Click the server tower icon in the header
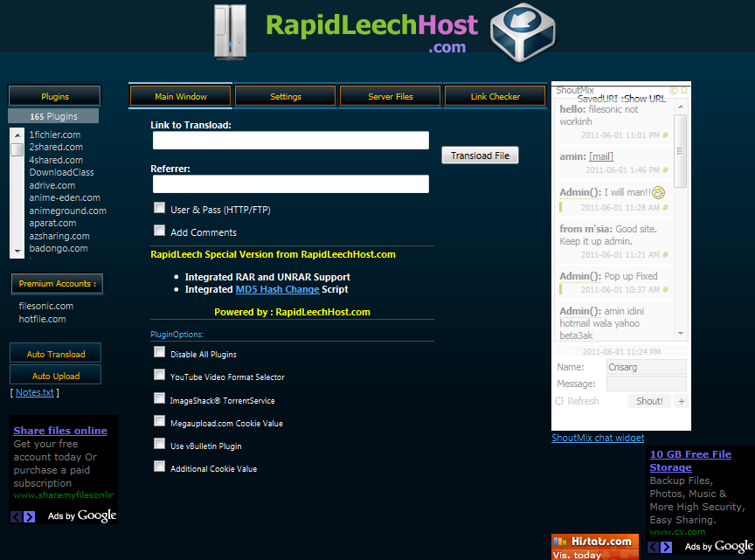This screenshot has height=560, width=755. 230,31
